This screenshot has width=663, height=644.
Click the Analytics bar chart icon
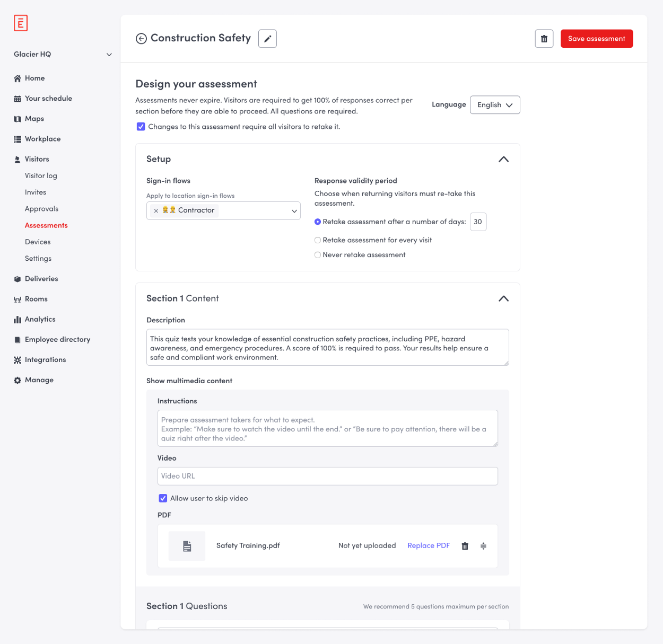[18, 319]
